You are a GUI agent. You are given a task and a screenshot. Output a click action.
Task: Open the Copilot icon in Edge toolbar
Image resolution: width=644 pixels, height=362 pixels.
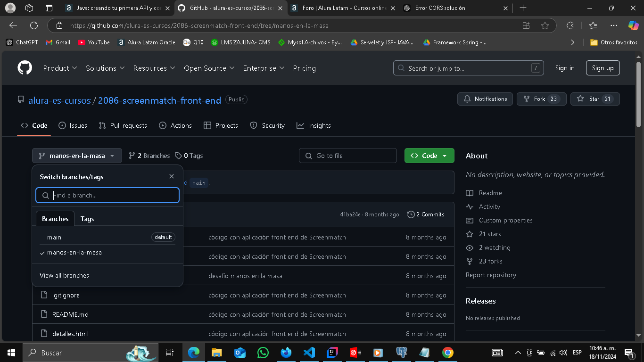[x=633, y=25]
